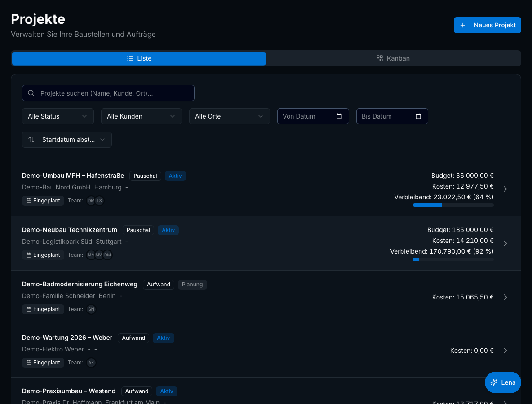Click 'Verbleibend: 23.022,50 € (64 %)' text
Viewport: 532px width, 404px height.
pos(444,197)
